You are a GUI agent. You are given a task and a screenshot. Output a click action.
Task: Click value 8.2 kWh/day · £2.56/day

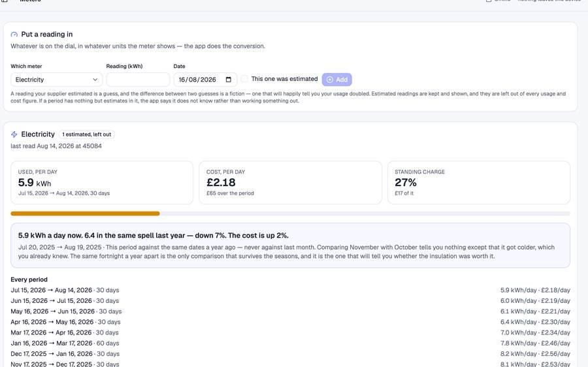click(x=535, y=354)
